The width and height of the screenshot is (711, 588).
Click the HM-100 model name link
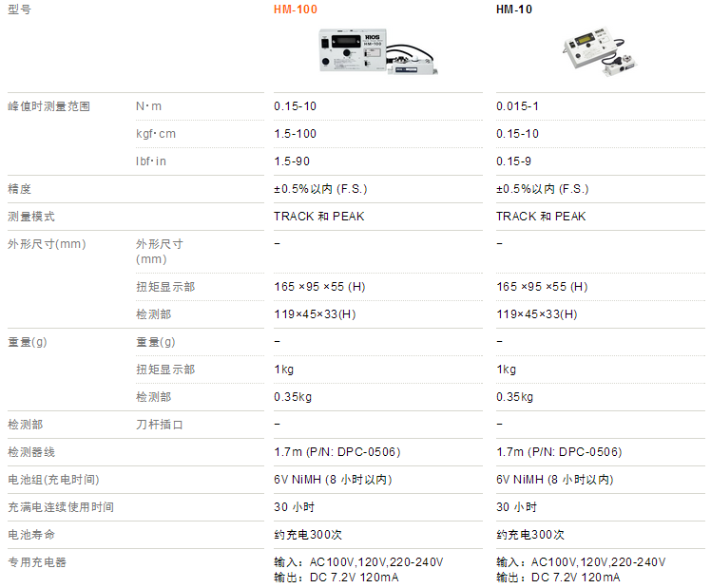296,9
